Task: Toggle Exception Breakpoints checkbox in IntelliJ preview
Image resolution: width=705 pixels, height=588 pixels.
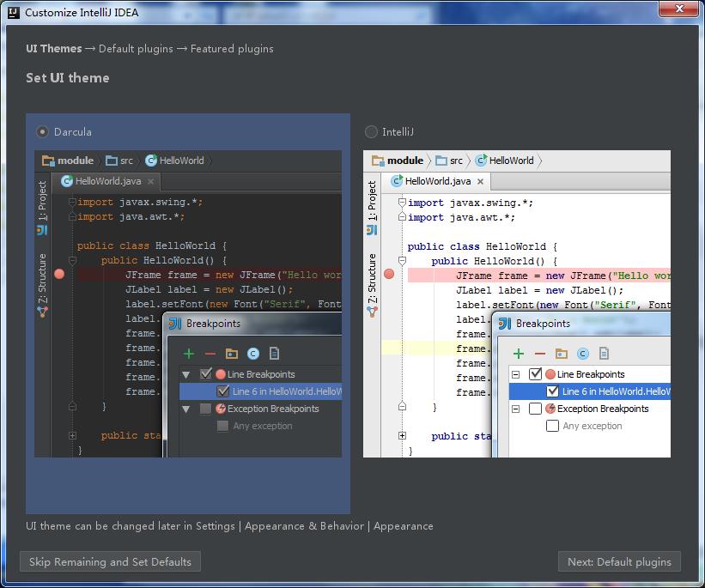Action: (x=535, y=409)
